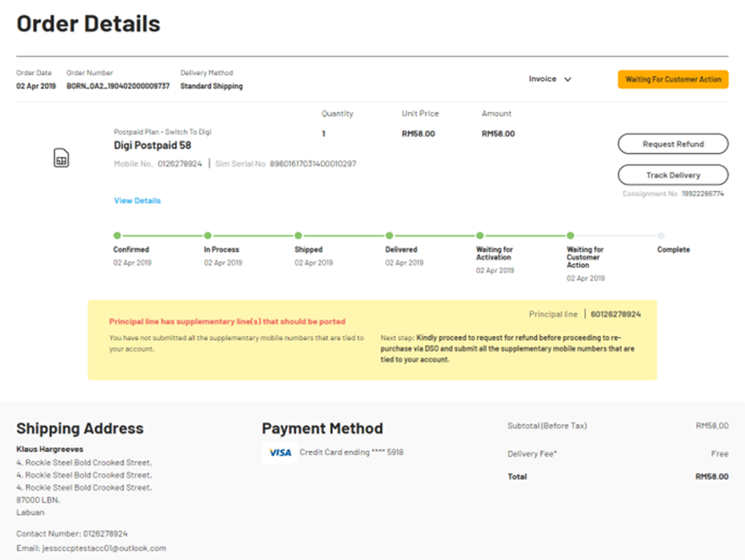Click the Digi Postpaid 58 title
The image size is (745, 560).
[x=152, y=145]
